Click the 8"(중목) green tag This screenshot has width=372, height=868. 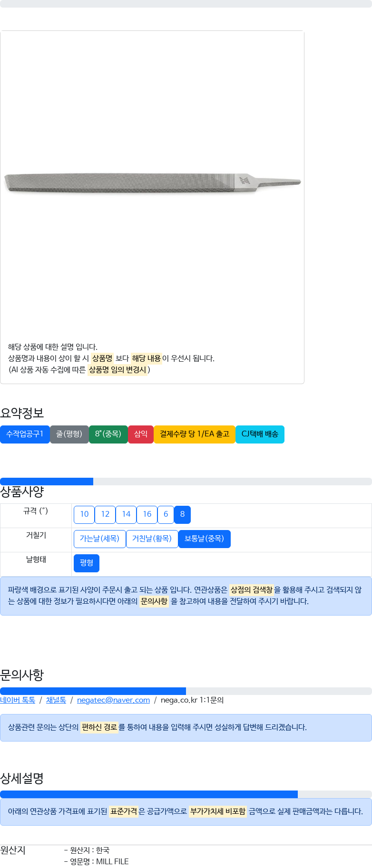point(108,434)
